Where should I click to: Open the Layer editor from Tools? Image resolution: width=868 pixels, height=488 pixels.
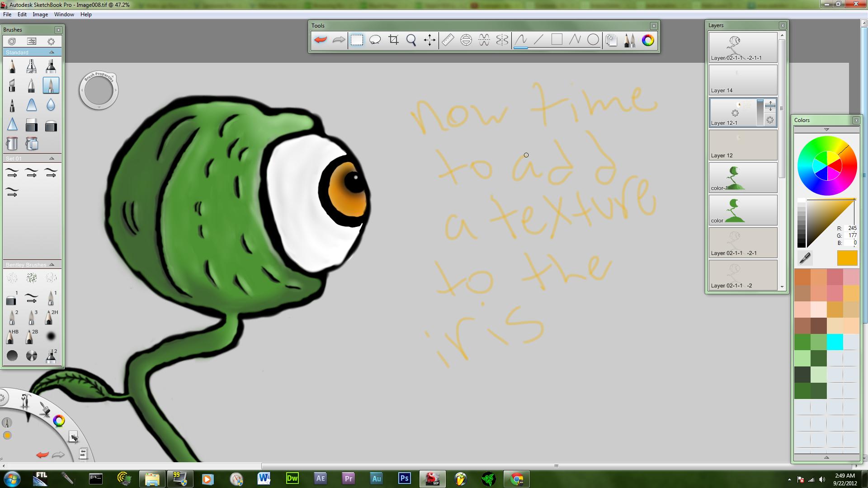[611, 40]
